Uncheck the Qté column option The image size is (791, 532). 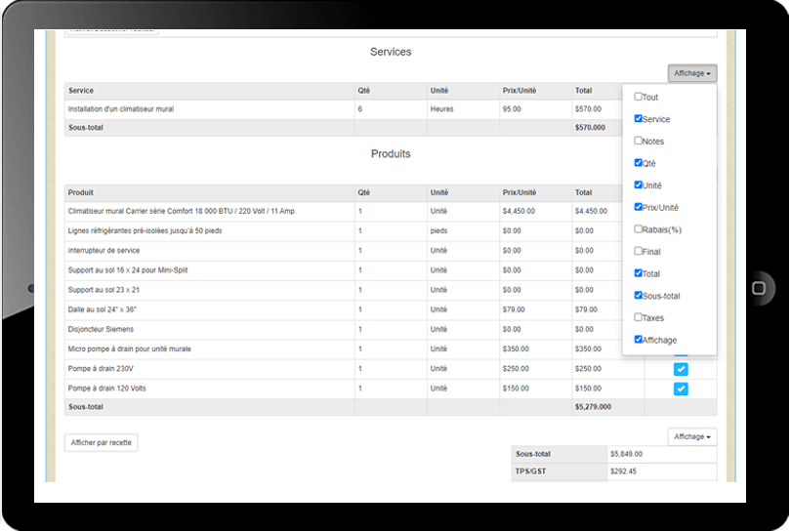638,163
